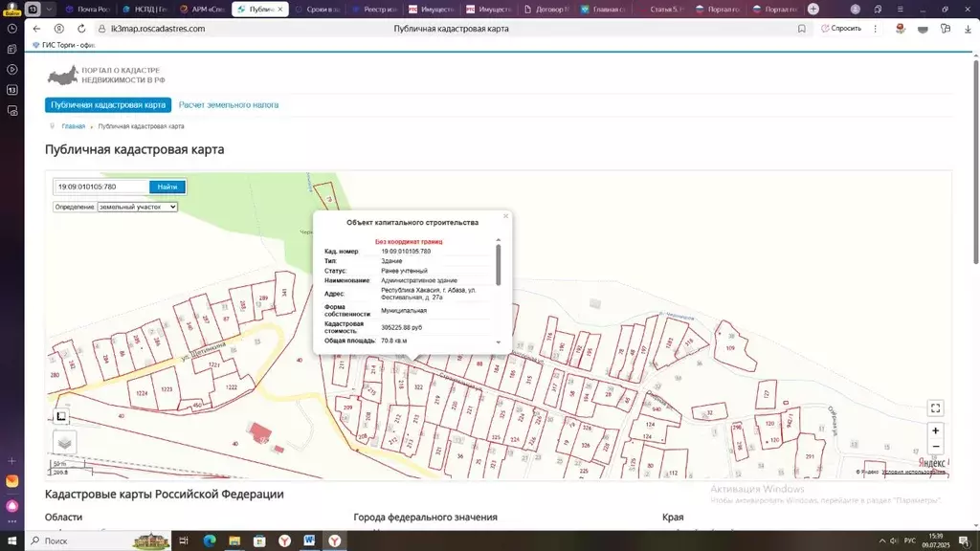The height and width of the screenshot is (551, 980).
Task: Click the browser bookmark icon
Action: [x=801, y=29]
